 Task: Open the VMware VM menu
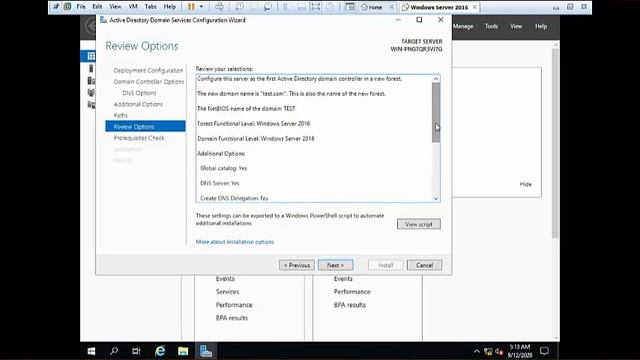tap(133, 7)
